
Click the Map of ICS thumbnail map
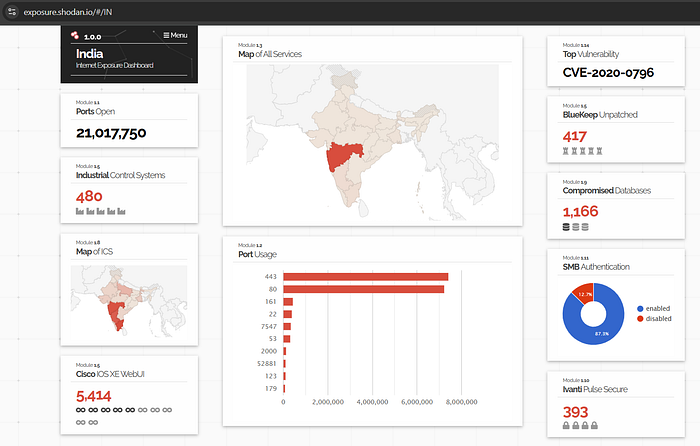coord(129,301)
